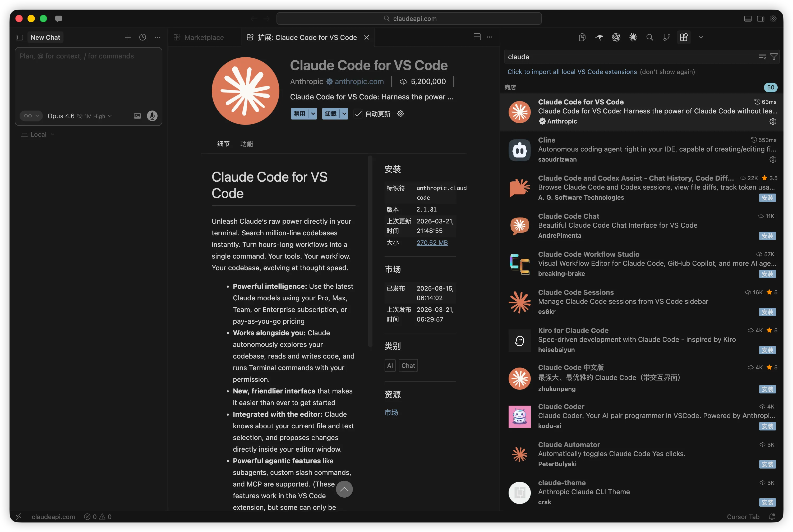
Task: Open the anthropic.com publisher link
Action: (x=359, y=81)
